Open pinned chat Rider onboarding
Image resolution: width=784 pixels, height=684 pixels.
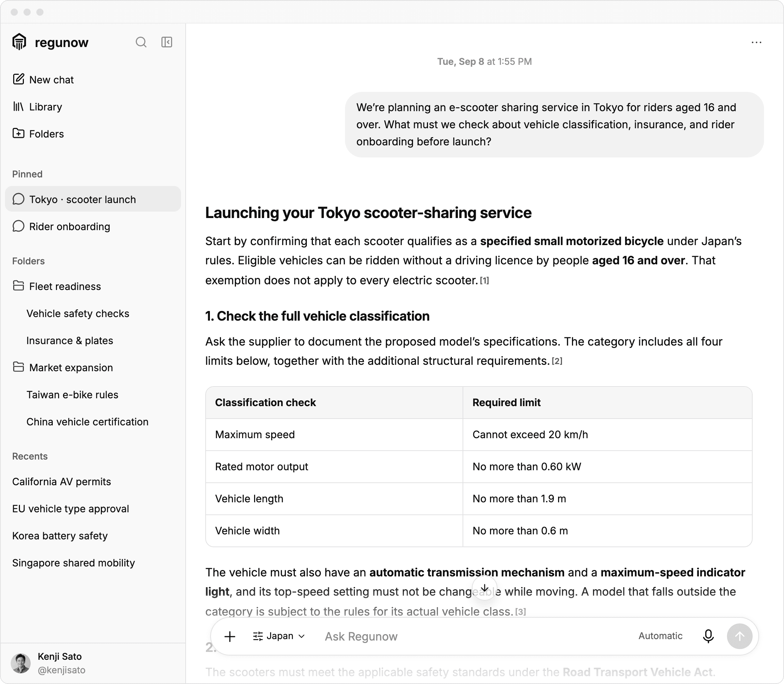click(x=93, y=226)
